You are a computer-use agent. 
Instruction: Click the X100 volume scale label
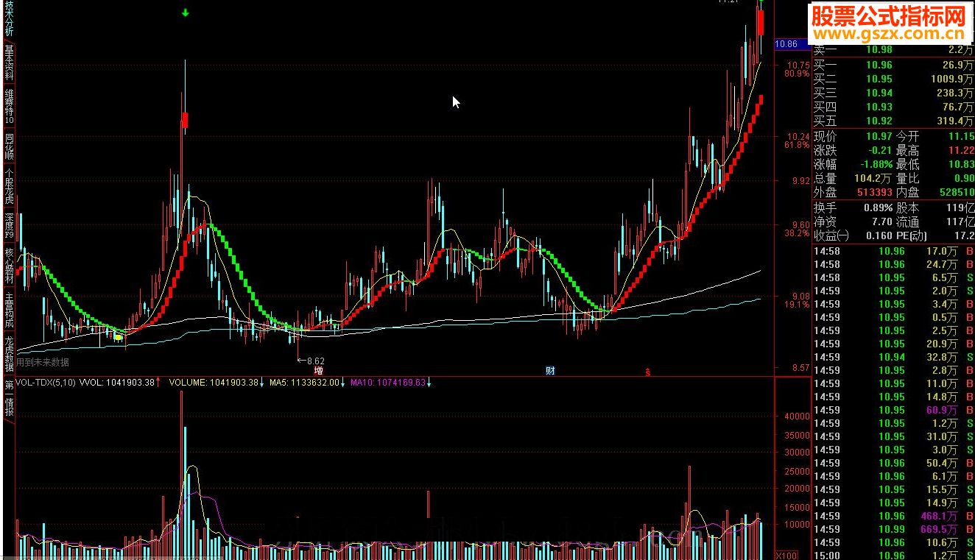(786, 555)
